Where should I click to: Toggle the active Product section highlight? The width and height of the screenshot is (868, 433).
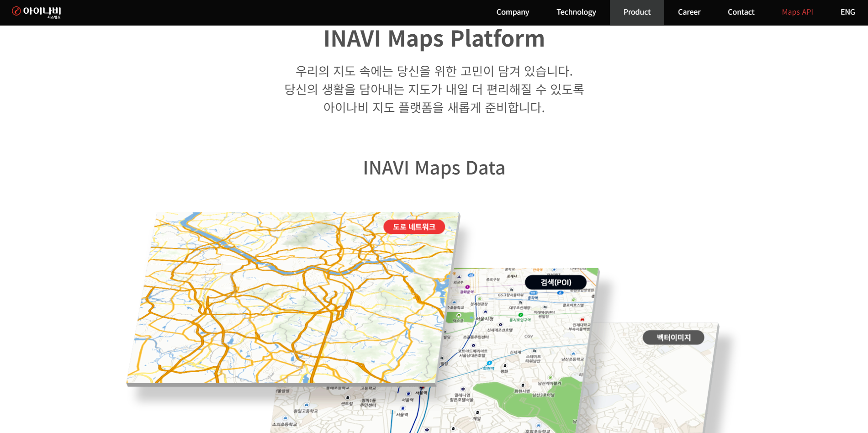pyautogui.click(x=637, y=12)
